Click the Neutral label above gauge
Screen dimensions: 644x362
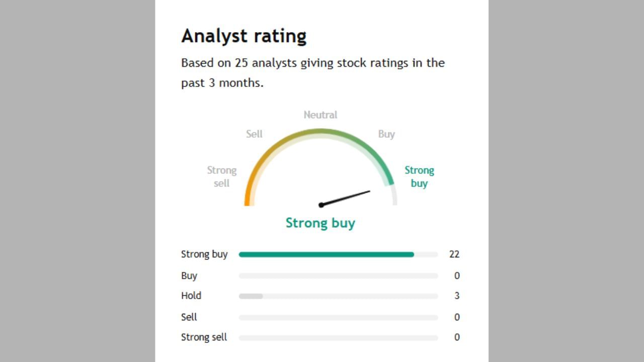tap(320, 115)
